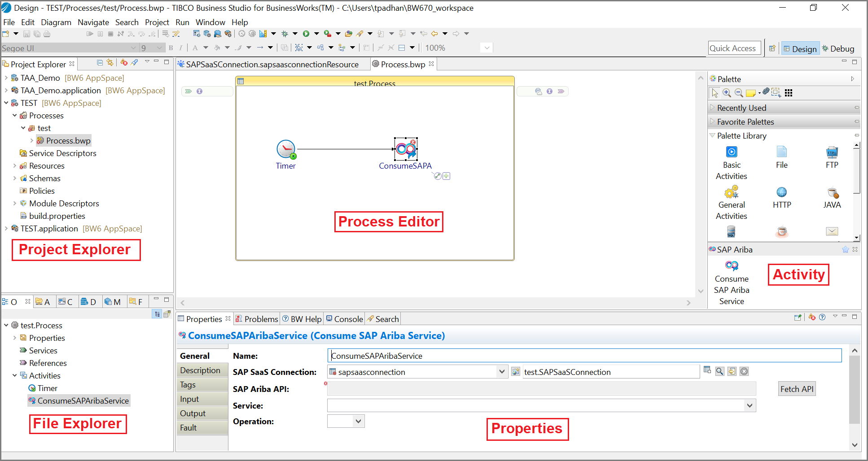Open the Operation dropdown
Screen dimensions: 868x461
coord(358,421)
